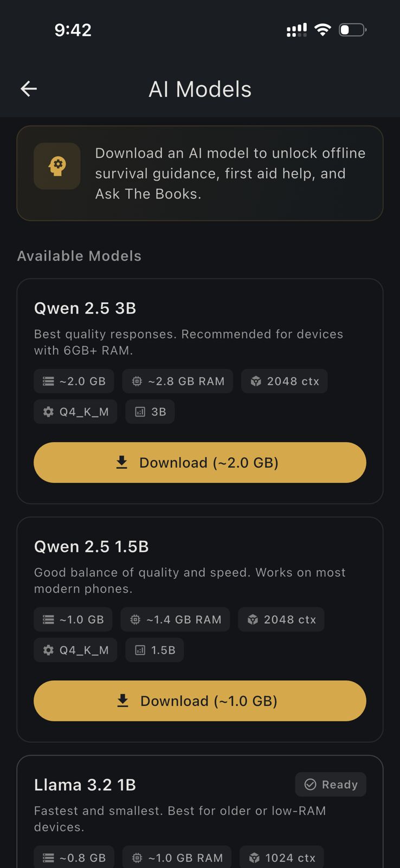Image resolution: width=400 pixels, height=868 pixels.
Task: Tap the Ready badge on Llama 3.2 1B
Action: click(330, 784)
